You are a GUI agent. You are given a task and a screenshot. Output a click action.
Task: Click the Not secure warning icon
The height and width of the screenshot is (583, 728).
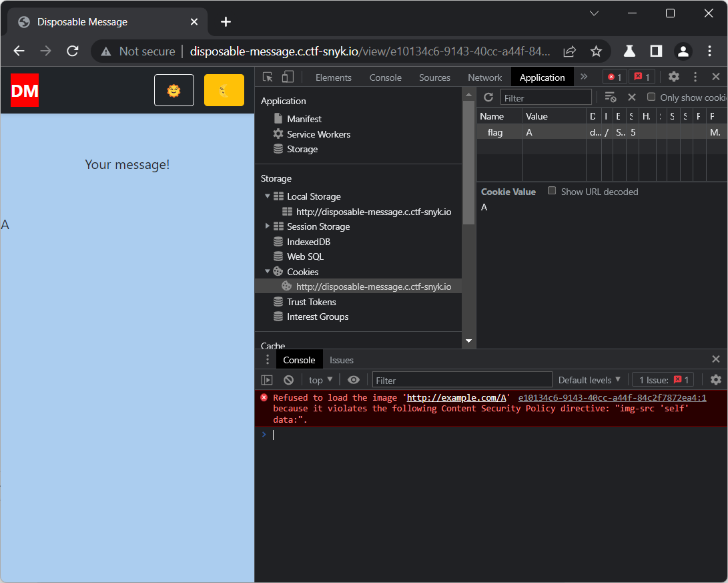pos(106,51)
